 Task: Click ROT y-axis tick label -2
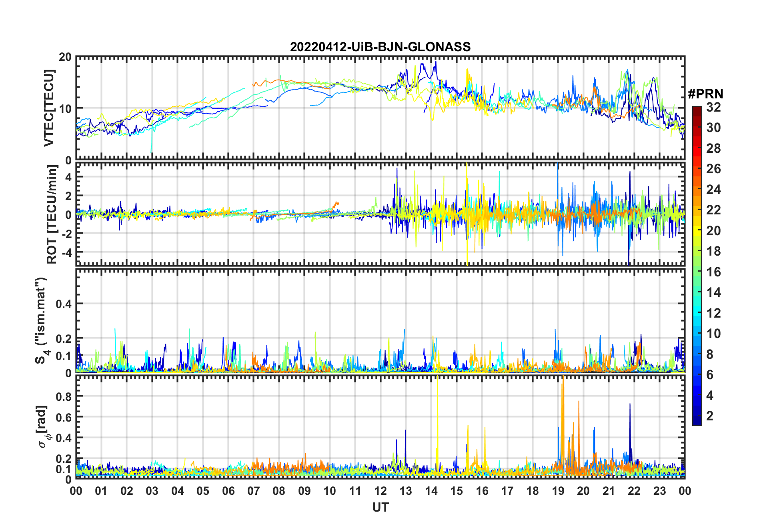(x=66, y=234)
